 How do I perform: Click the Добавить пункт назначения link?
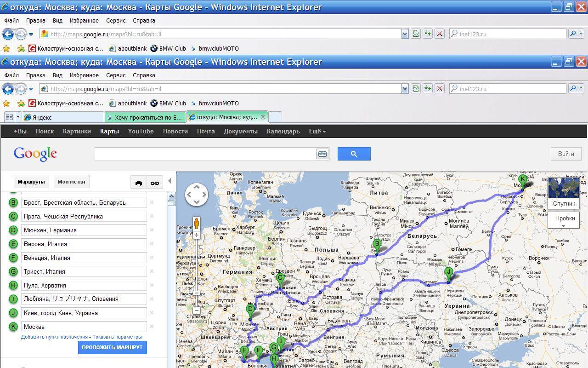[x=54, y=337]
